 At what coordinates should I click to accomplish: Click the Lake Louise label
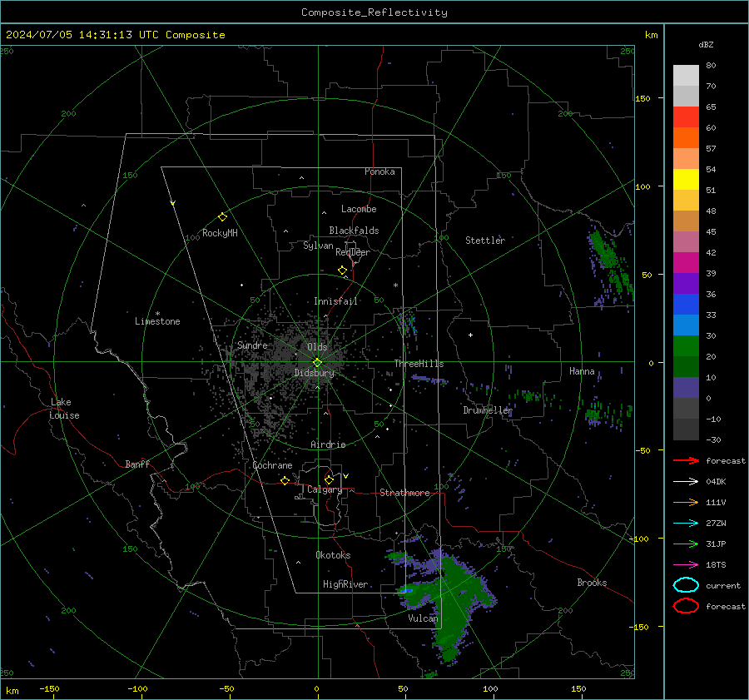(x=65, y=409)
